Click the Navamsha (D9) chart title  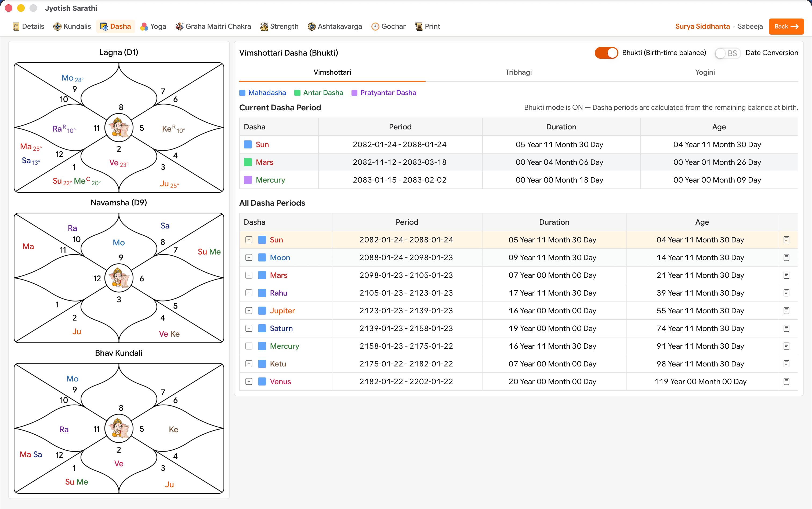pyautogui.click(x=119, y=203)
